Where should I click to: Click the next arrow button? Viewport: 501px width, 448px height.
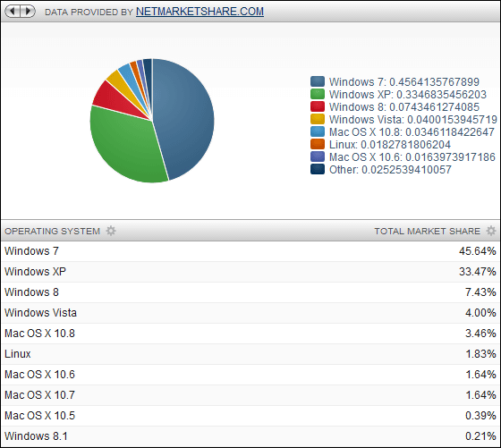(28, 12)
